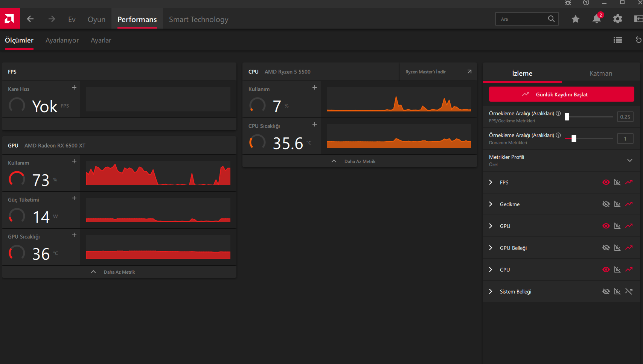Expand the GPU Belleği metrics row
The image size is (643, 364).
pos(491,248)
